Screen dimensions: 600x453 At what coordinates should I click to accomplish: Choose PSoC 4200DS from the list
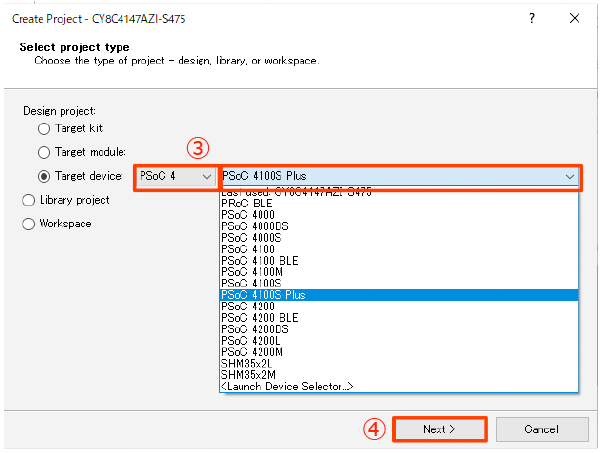[399, 329]
